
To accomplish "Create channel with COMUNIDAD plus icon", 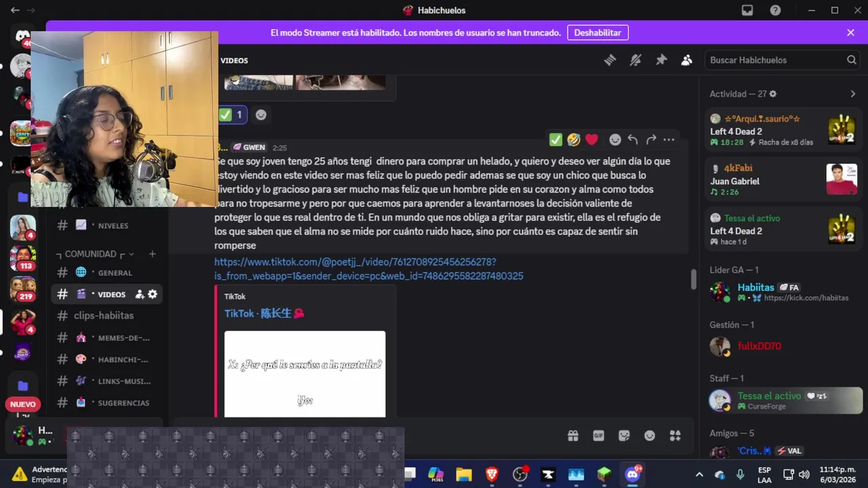I will pos(152,253).
